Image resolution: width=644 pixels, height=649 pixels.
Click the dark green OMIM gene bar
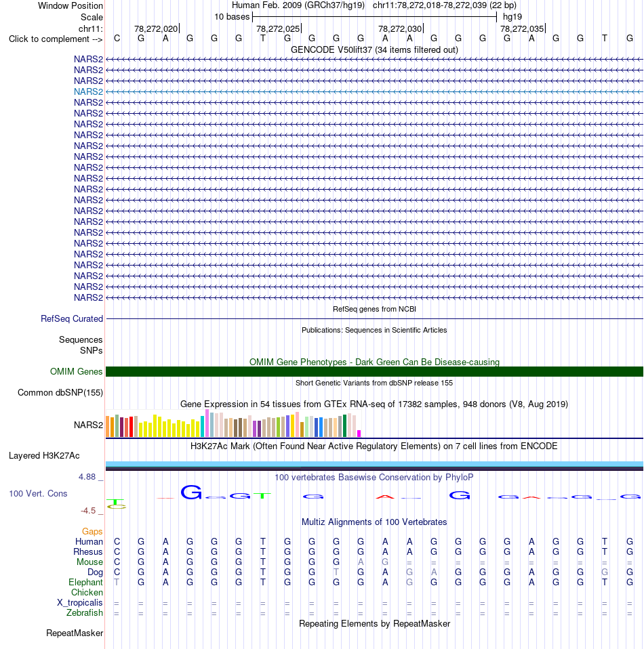tap(374, 371)
